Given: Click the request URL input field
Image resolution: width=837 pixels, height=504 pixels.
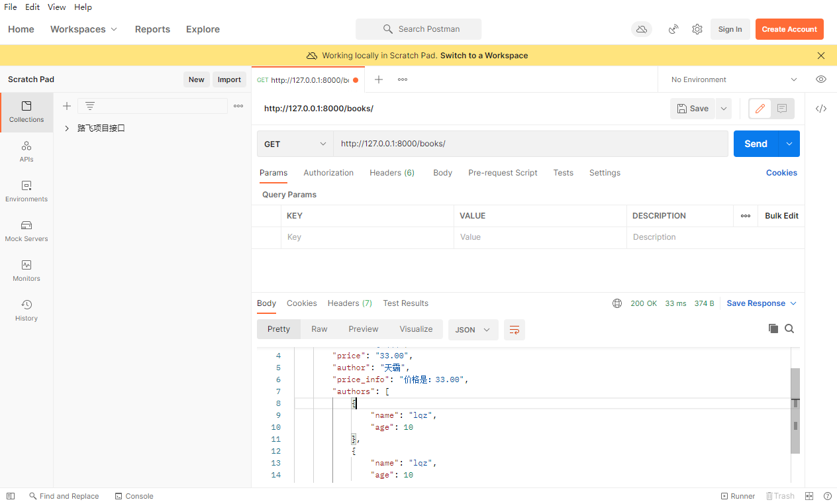Looking at the screenshot, I should point(530,144).
